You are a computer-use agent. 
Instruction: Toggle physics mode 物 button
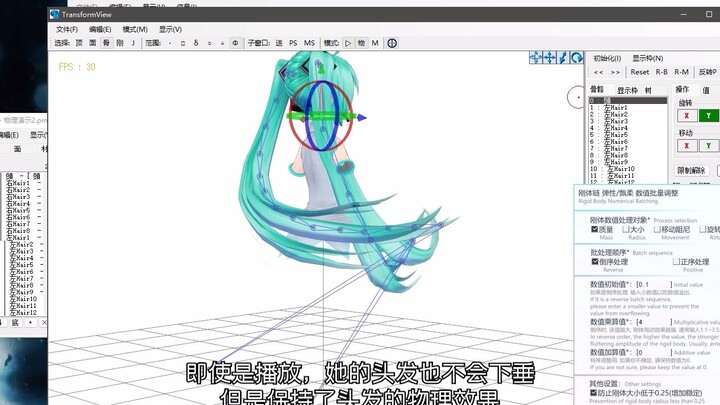361,43
